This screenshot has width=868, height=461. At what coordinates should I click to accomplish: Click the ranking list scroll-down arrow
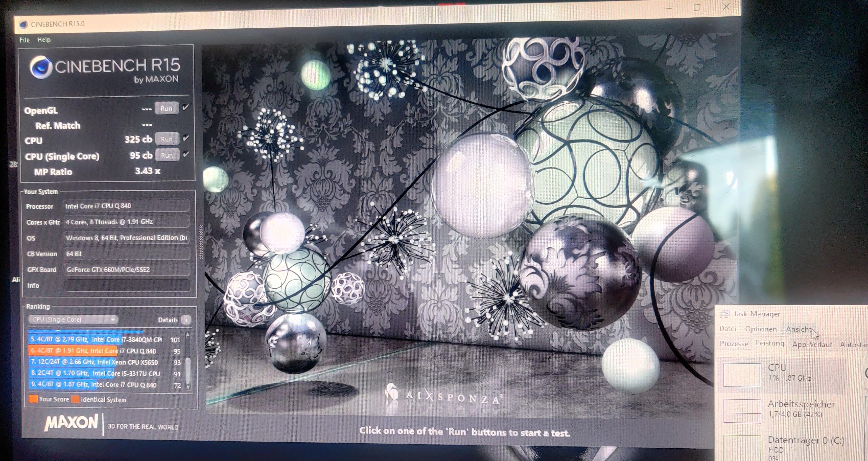(188, 387)
